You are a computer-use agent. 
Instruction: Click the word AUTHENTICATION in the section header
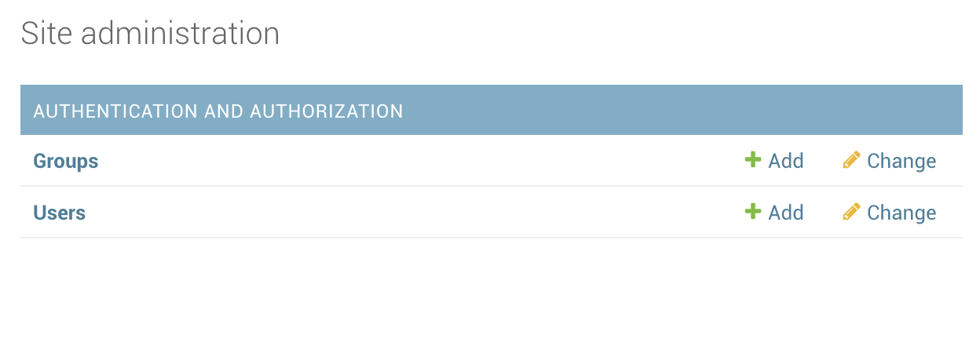115,111
